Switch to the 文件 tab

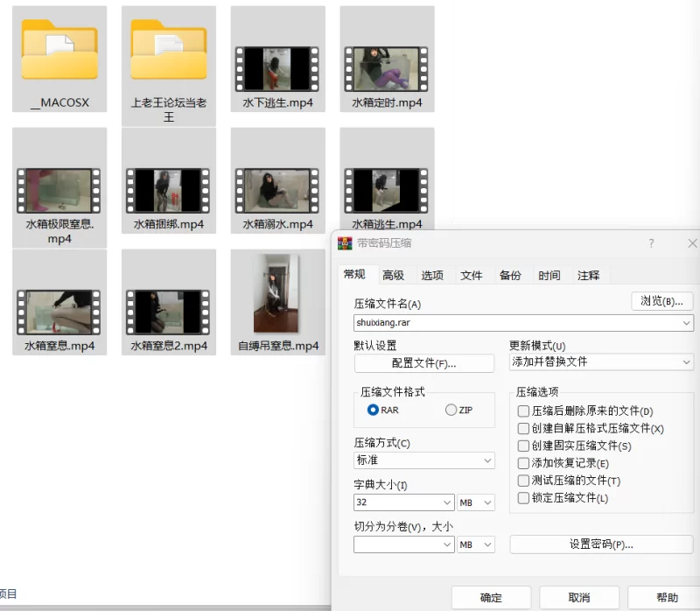pos(472,275)
